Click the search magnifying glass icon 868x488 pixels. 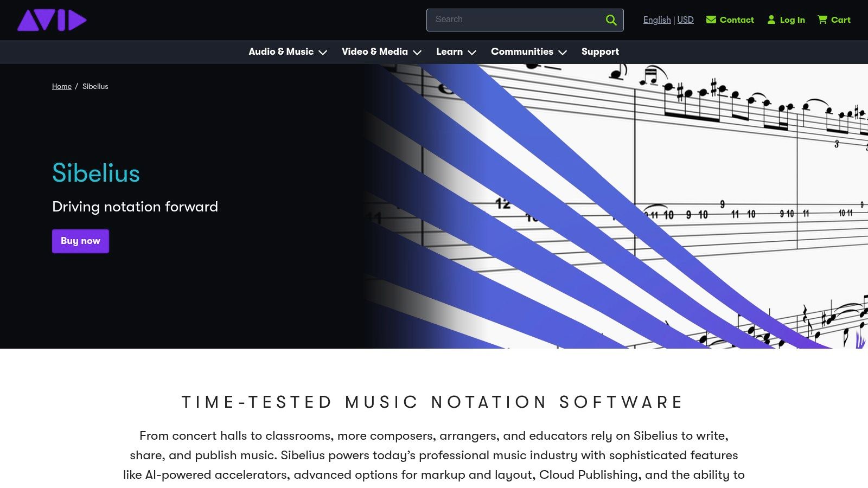coord(611,20)
